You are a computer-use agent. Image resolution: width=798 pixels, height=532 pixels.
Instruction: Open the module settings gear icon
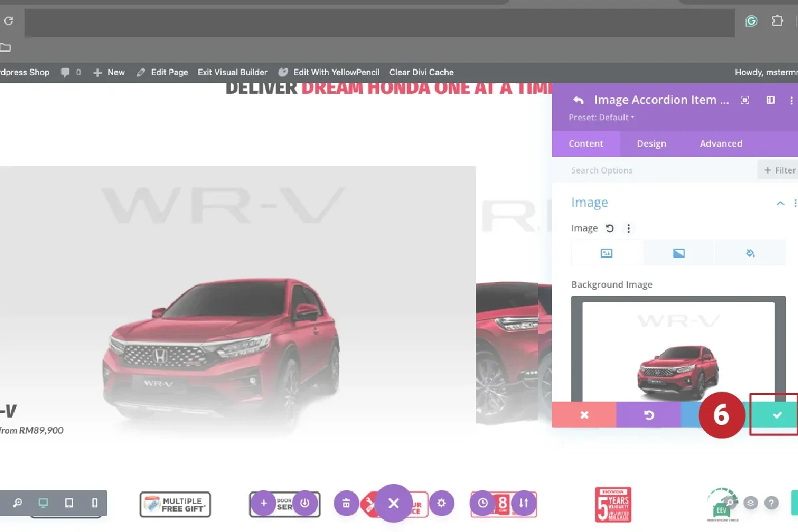tap(442, 503)
